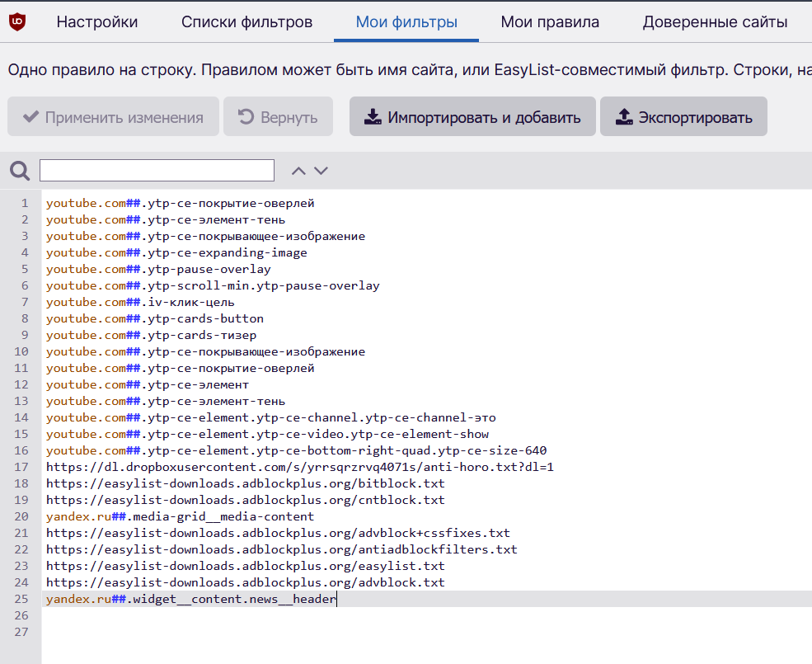This screenshot has height=664, width=812.
Task: Click the Экспортировать button
Action: coord(683,116)
